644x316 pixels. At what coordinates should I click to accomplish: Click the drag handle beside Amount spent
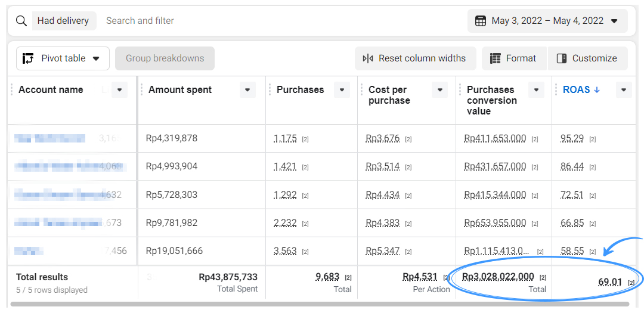(x=142, y=90)
